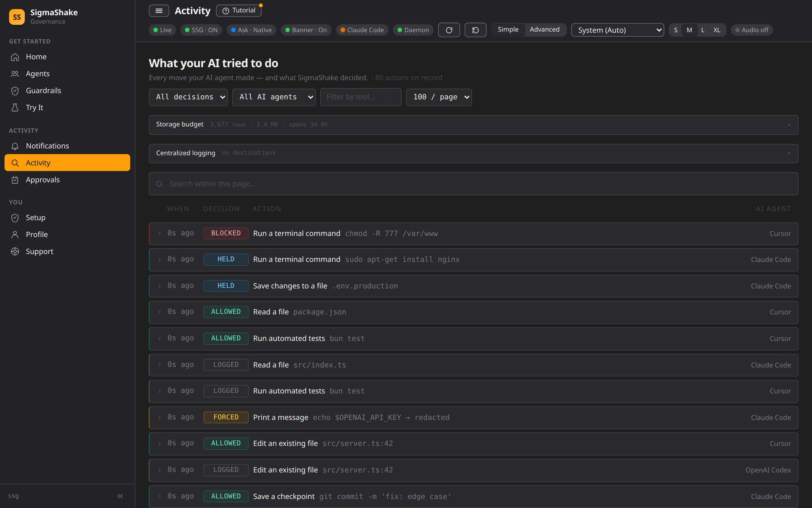Click the Try It flask icon
This screenshot has height=508, width=812.
(x=15, y=108)
